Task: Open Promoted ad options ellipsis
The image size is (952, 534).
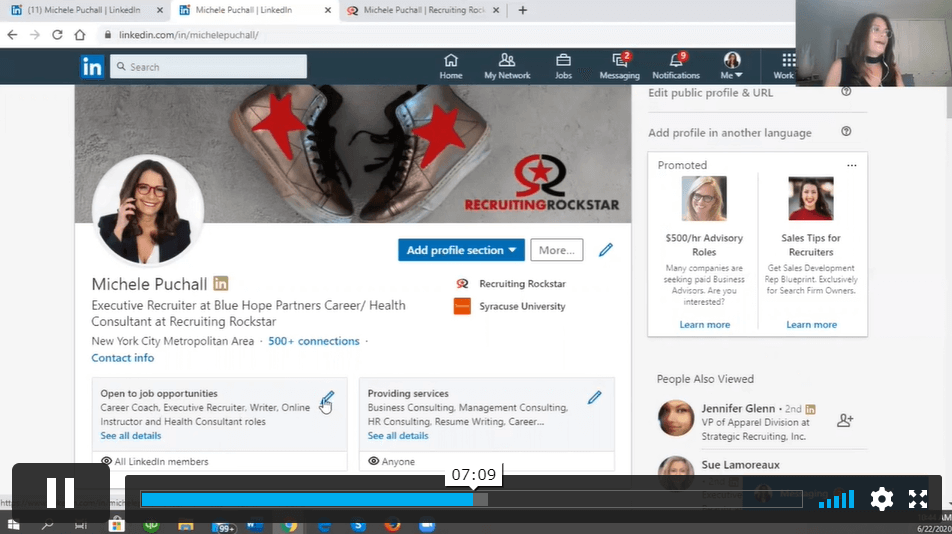Action: [x=852, y=165]
